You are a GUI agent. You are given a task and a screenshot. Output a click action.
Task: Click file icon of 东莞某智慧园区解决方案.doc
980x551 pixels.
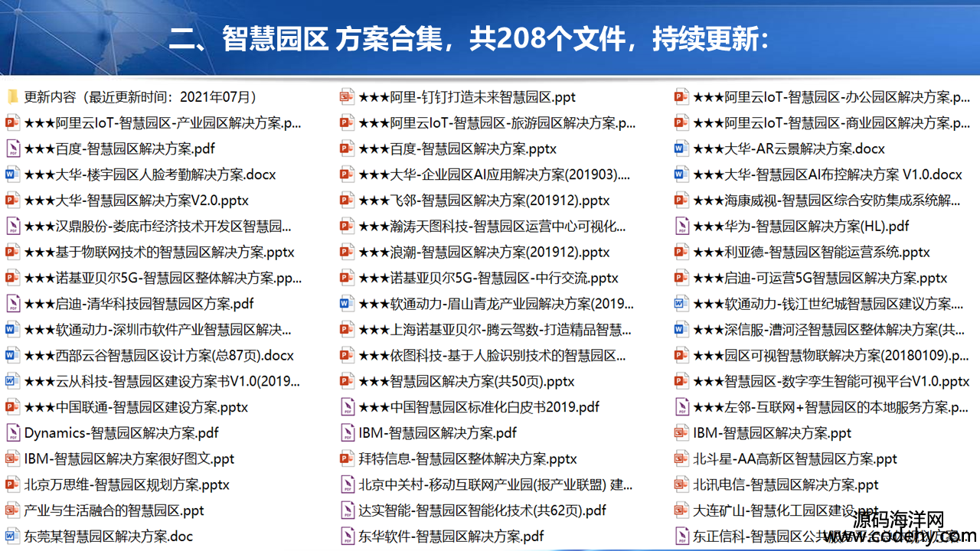pyautogui.click(x=12, y=536)
